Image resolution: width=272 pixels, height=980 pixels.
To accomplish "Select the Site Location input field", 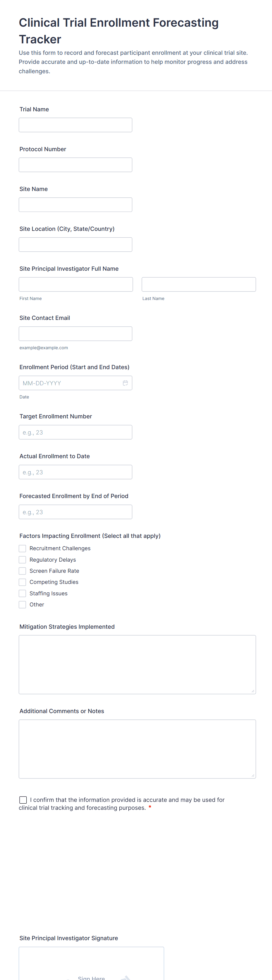I will [75, 245].
